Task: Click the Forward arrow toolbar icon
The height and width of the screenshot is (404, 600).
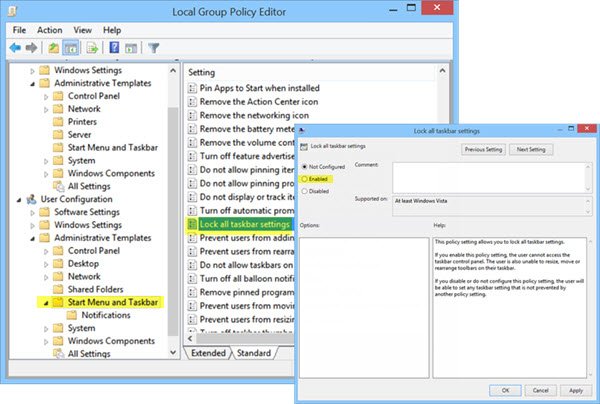Action: (x=31, y=48)
